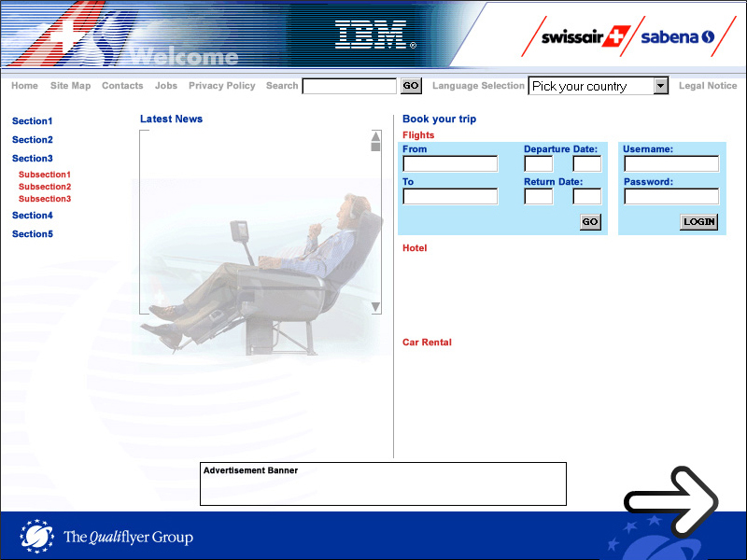The height and width of the screenshot is (560, 747).
Task: Open the Home menu item
Action: [24, 86]
